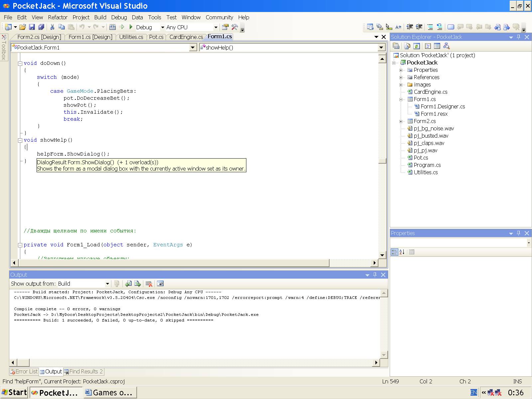Click the Cut scissors icon
Viewport: 532px width, 399px height.
pos(52,27)
